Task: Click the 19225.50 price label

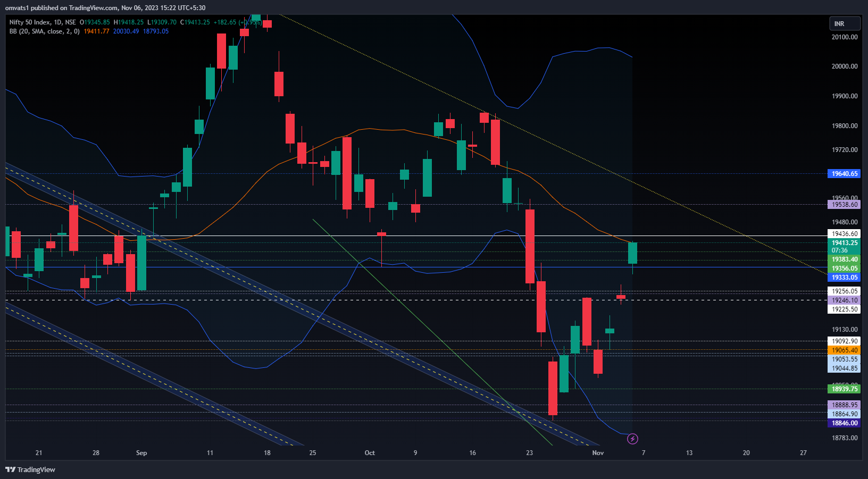Action: (x=844, y=309)
